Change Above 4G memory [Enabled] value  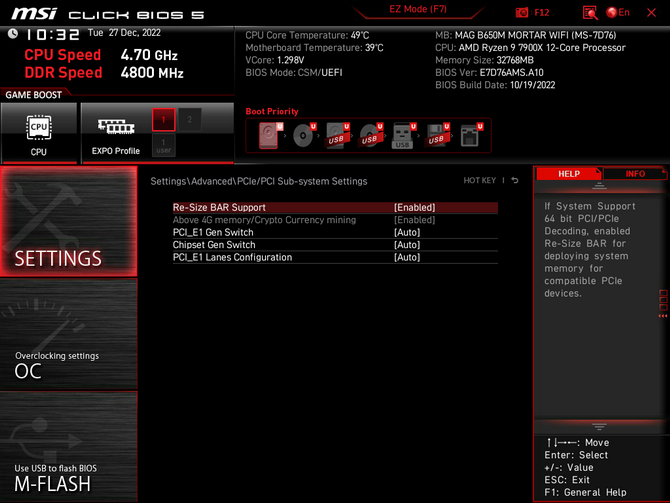[414, 220]
